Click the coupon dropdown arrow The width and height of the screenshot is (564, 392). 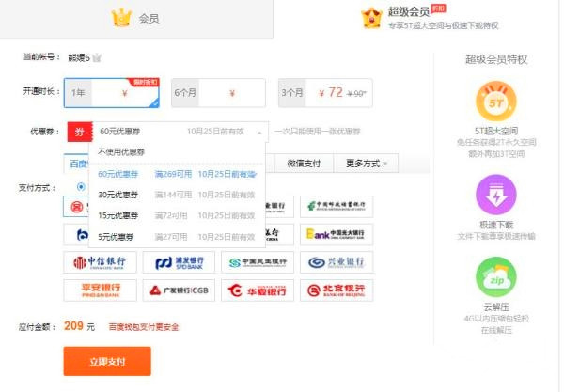(259, 133)
